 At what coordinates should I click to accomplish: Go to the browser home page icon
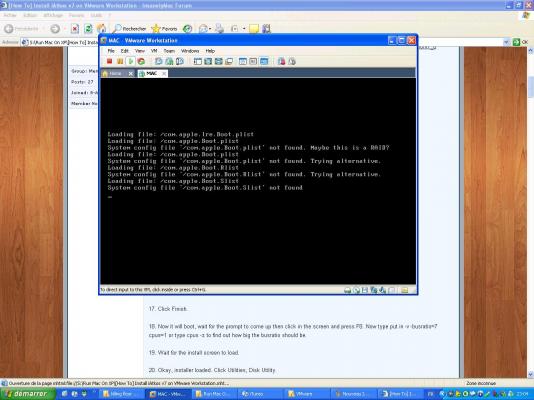point(101,29)
